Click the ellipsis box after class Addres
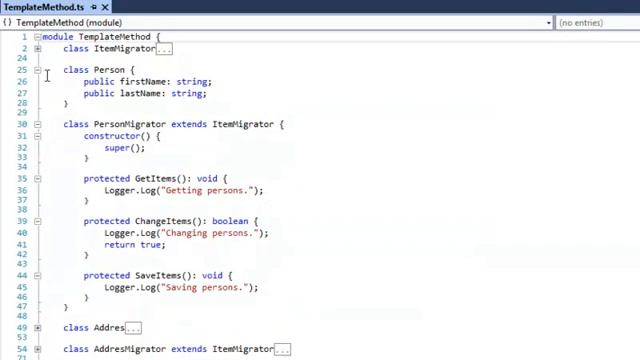The width and height of the screenshot is (640, 360). (133, 328)
